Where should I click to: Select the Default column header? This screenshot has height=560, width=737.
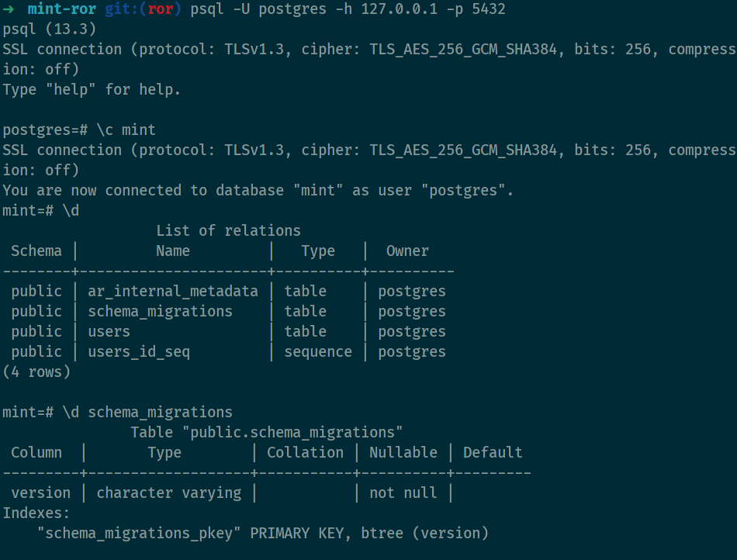click(493, 453)
